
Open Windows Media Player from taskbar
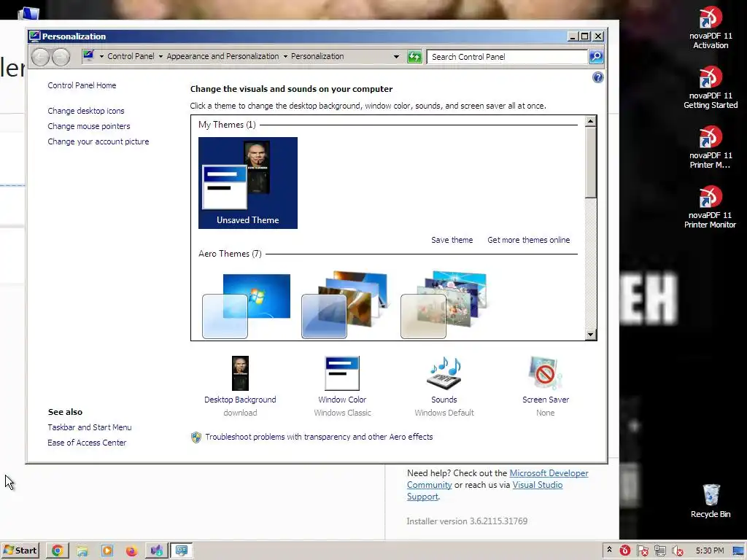pos(107,551)
